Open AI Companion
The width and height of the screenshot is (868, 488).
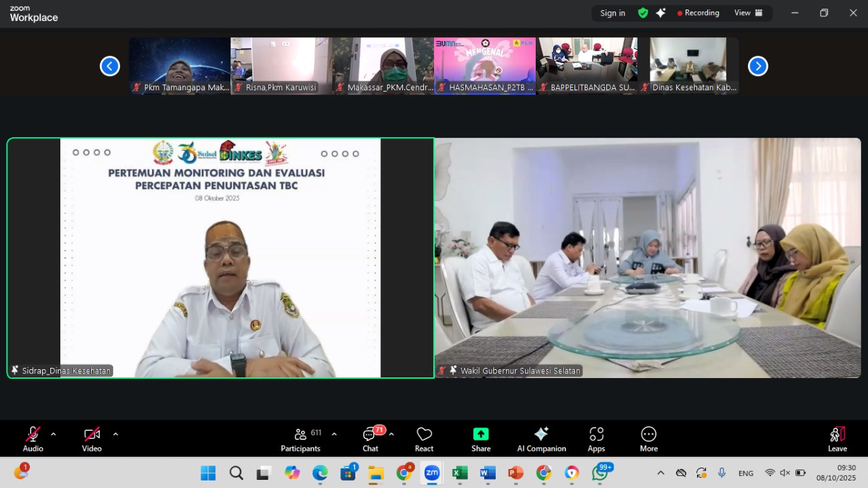click(541, 439)
